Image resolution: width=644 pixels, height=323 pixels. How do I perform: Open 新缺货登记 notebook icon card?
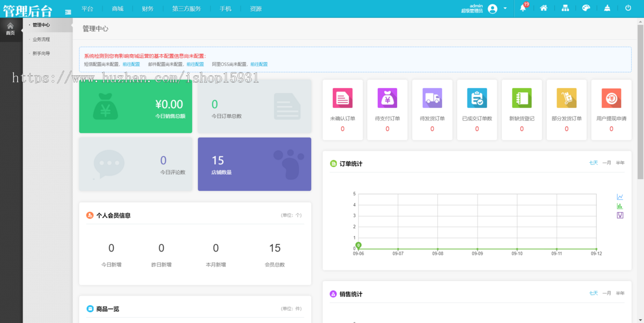pyautogui.click(x=522, y=110)
